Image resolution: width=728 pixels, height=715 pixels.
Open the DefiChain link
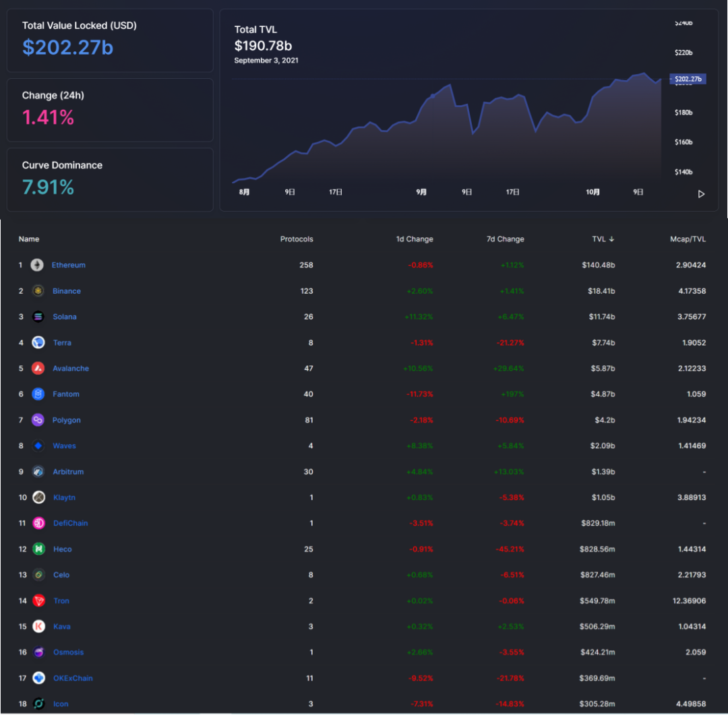pos(71,523)
